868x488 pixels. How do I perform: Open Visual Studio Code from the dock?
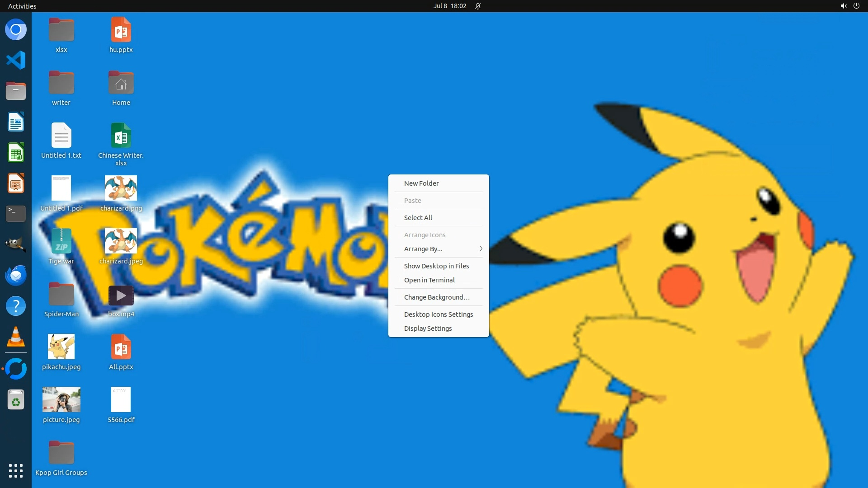click(16, 60)
